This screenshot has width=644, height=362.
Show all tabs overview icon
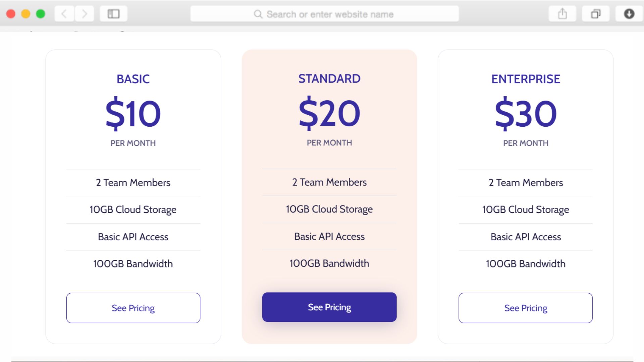(596, 14)
